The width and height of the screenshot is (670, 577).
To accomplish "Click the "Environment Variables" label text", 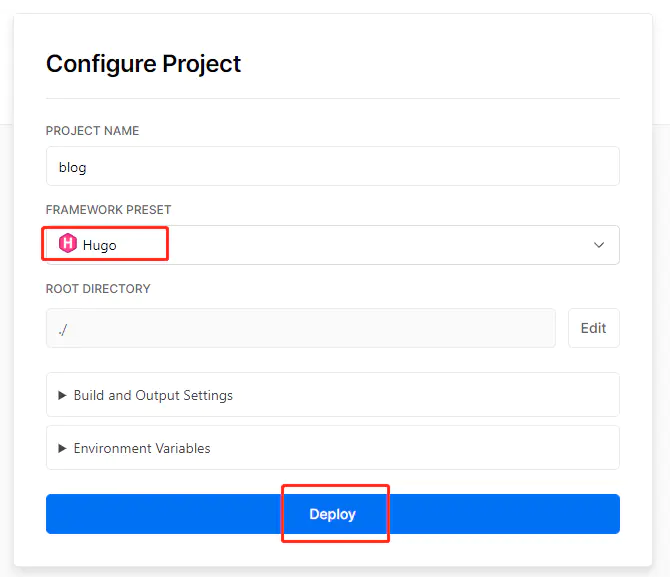I will point(142,448).
